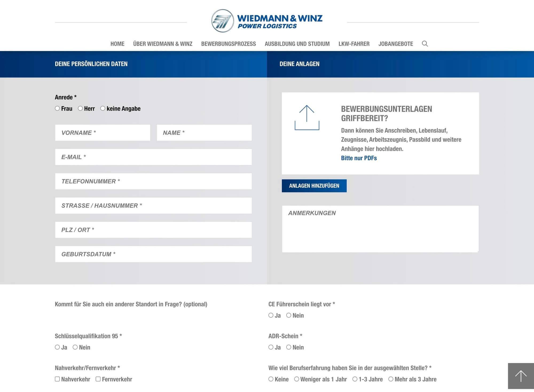Click the Wiedmann & Winz logo

coord(267,21)
